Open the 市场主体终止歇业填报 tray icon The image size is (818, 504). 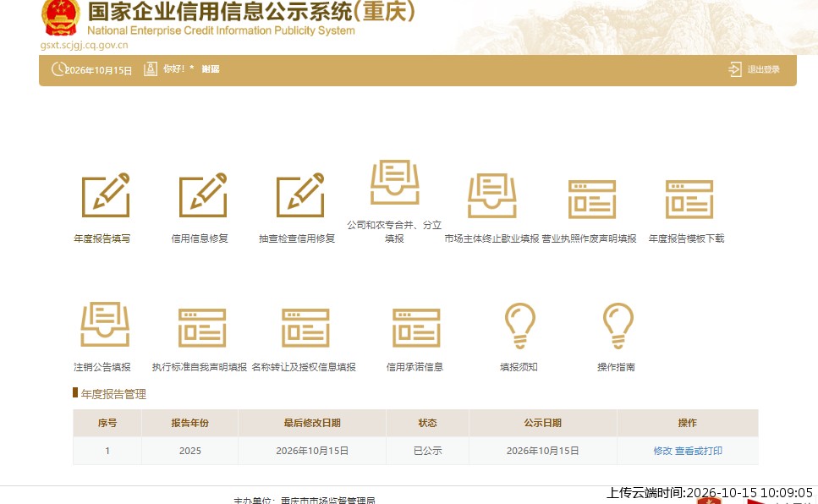(492, 195)
